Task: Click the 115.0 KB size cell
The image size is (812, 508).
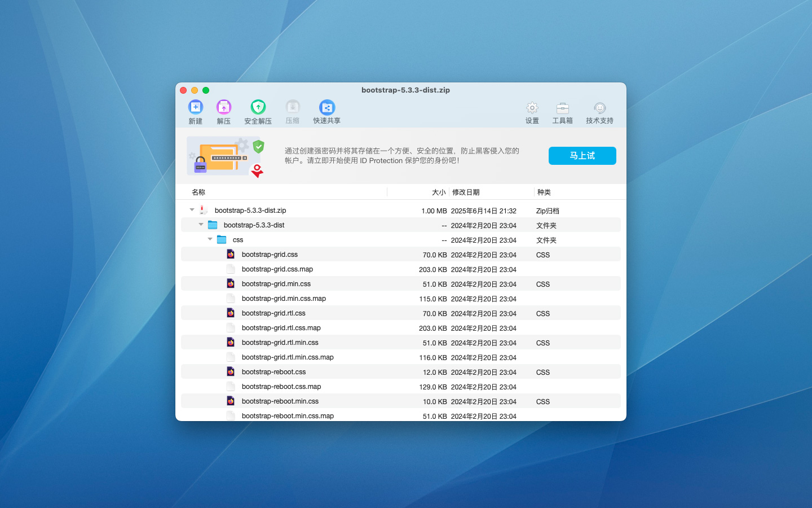Action: [x=433, y=299]
